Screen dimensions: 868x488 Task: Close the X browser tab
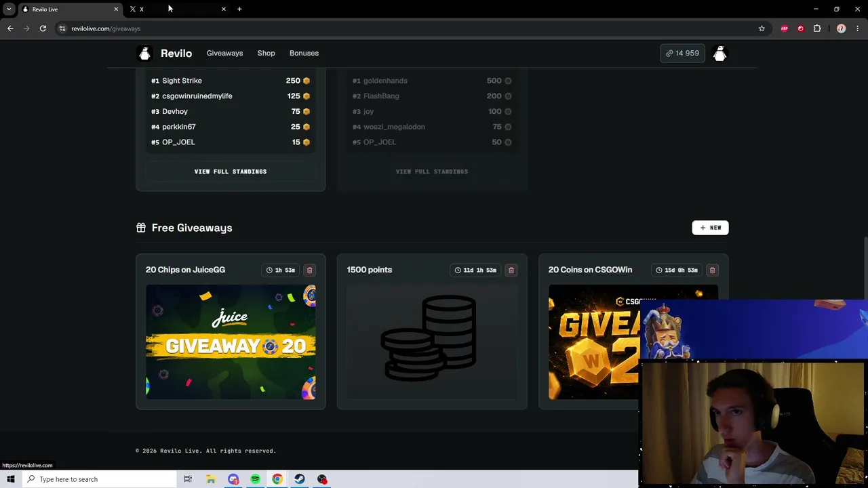tap(223, 9)
